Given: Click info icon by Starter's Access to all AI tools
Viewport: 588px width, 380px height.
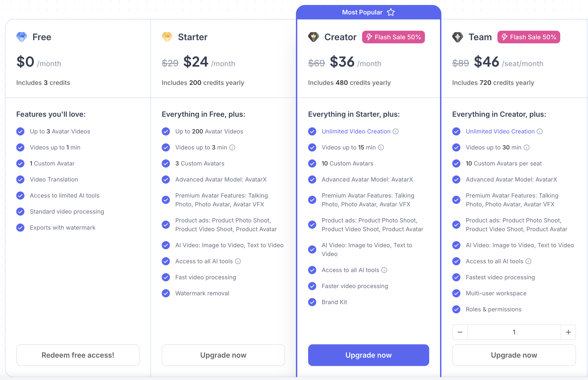Looking at the screenshot, I should [238, 261].
